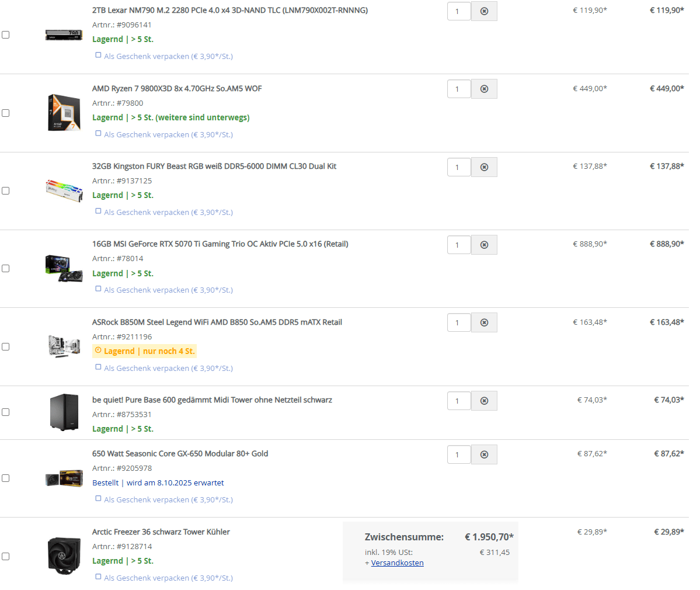
Task: Open the ASRock B850M Steel Legend product page
Action: 217,322
